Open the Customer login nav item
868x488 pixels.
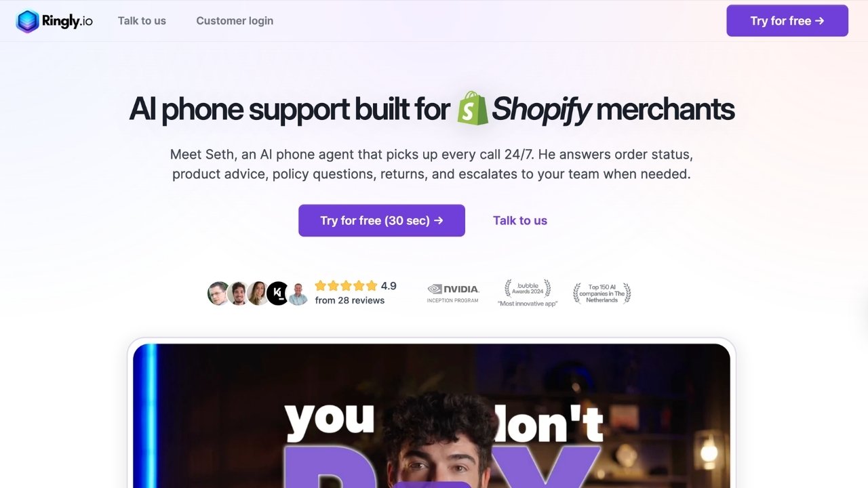235,21
